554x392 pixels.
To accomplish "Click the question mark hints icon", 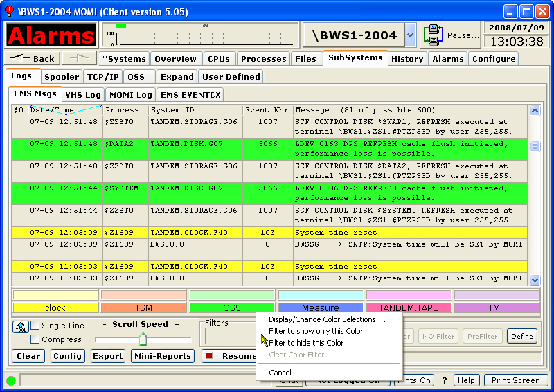I will point(444,380).
